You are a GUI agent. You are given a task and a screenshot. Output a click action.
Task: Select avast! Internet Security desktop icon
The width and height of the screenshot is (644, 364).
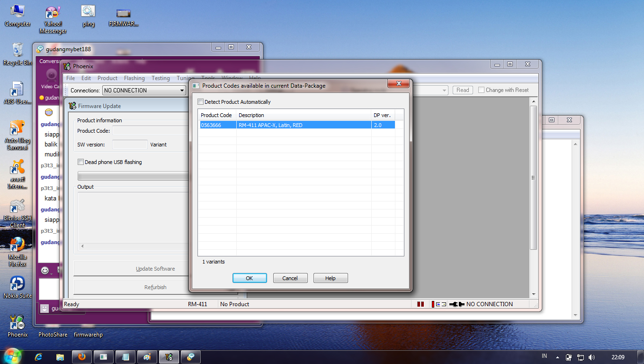(x=18, y=174)
